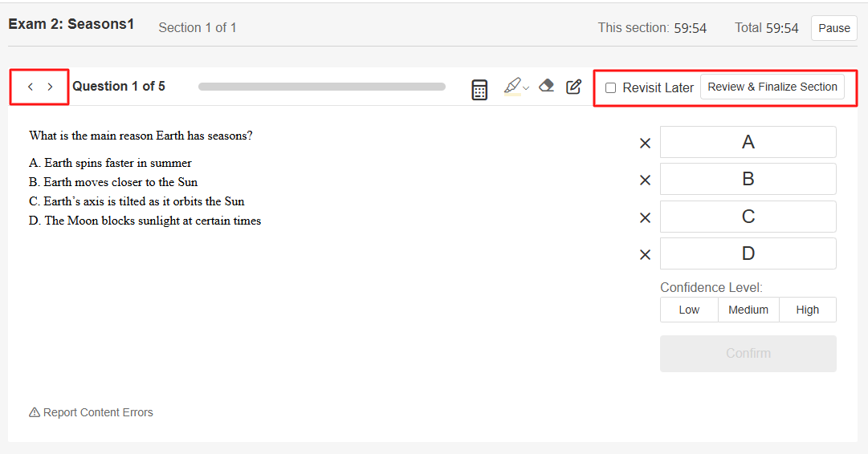Cross out answer choice B
Image resolution: width=868 pixels, height=454 pixels.
645,180
